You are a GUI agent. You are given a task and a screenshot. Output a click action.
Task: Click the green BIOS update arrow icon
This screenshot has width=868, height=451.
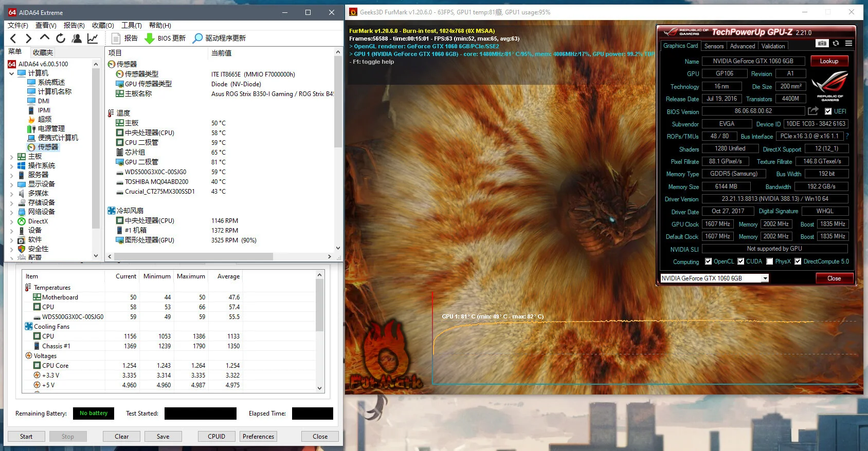point(150,38)
